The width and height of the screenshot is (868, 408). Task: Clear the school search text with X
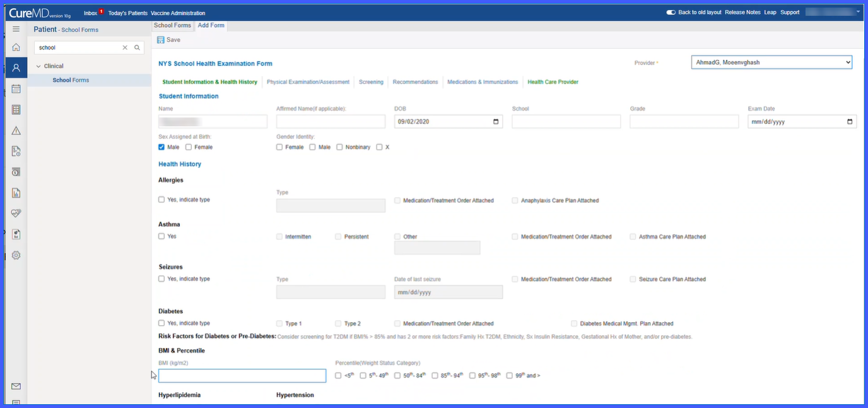tap(125, 47)
